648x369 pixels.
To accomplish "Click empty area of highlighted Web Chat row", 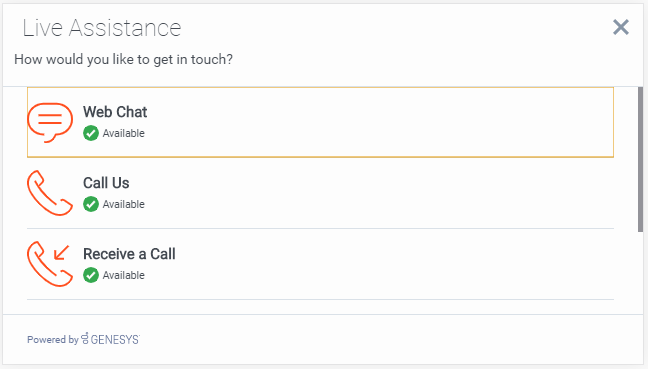I will (372, 122).
